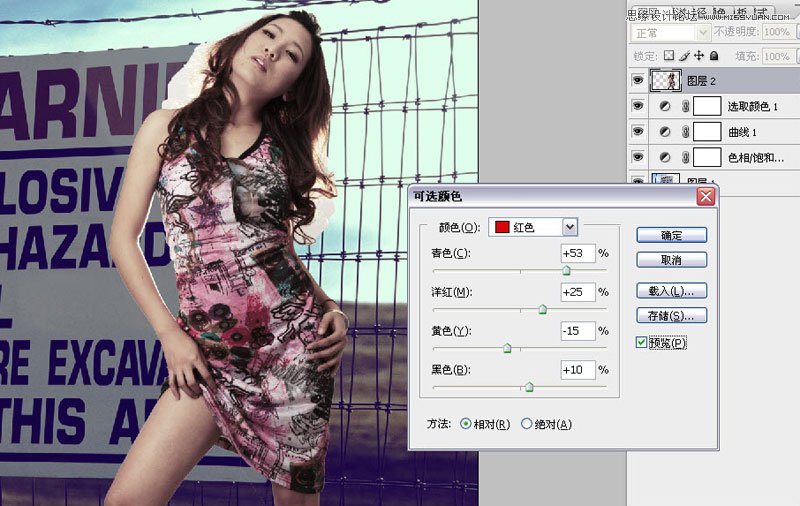
Task: Select the 曲线 1 layer name
Action: click(x=742, y=132)
